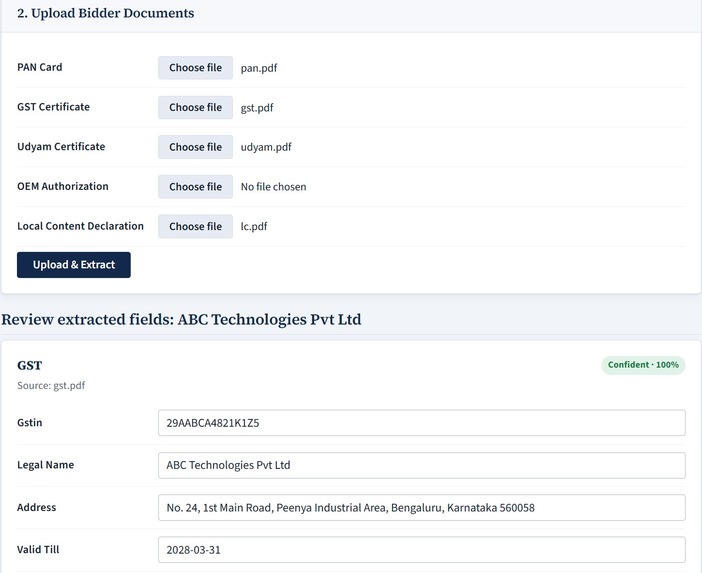Click the lc.pdf file name
Screen dimensions: 702x573
pyautogui.click(x=254, y=227)
